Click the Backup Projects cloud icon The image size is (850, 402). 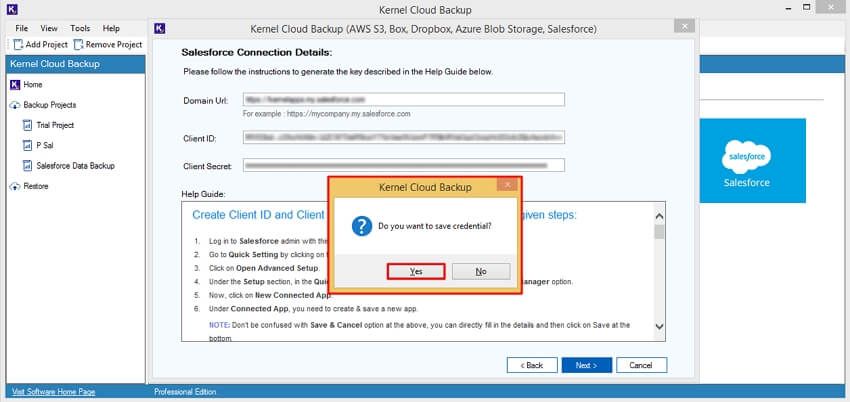pos(15,105)
